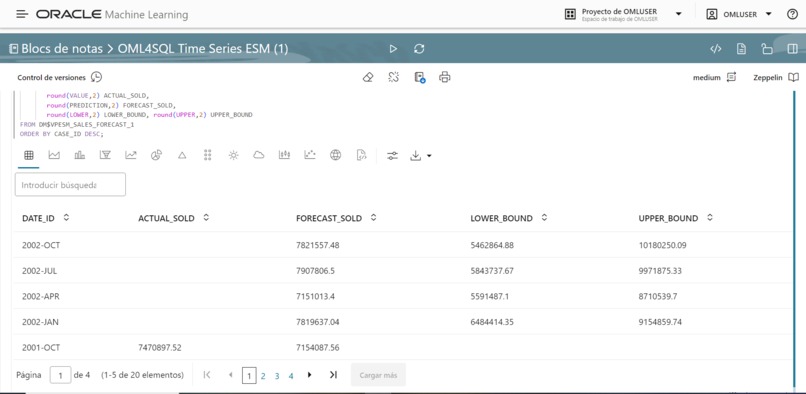Select the 2002-OCT date cell
Image resolution: width=806 pixels, height=394 pixels.
click(41, 245)
